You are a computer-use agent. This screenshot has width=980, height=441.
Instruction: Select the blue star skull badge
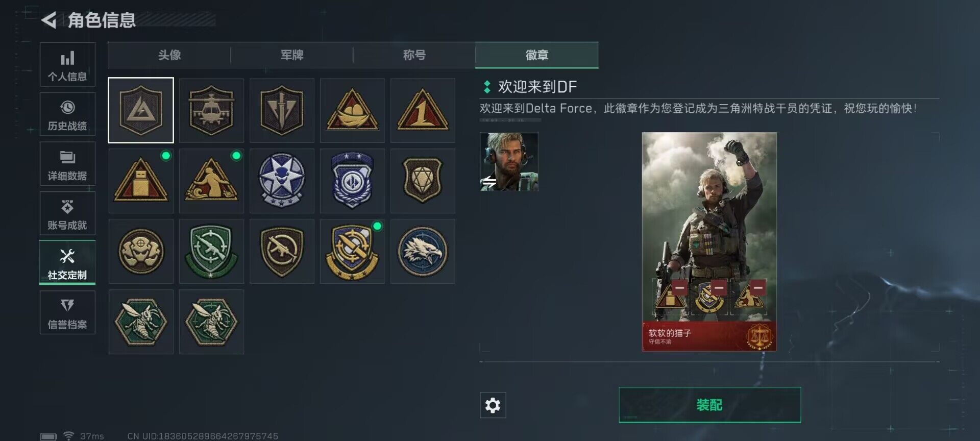pyautogui.click(x=282, y=181)
